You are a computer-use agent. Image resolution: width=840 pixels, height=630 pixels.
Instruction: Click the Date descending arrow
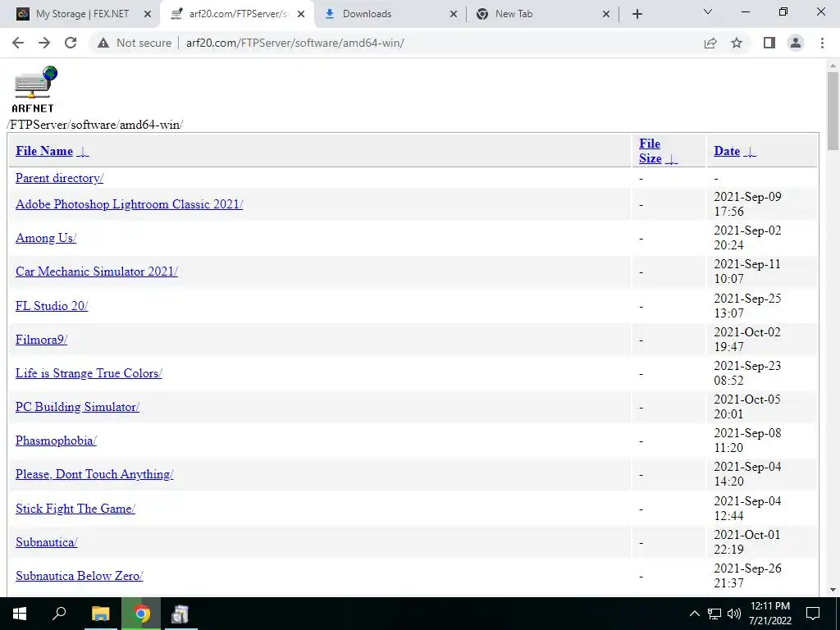coord(750,152)
